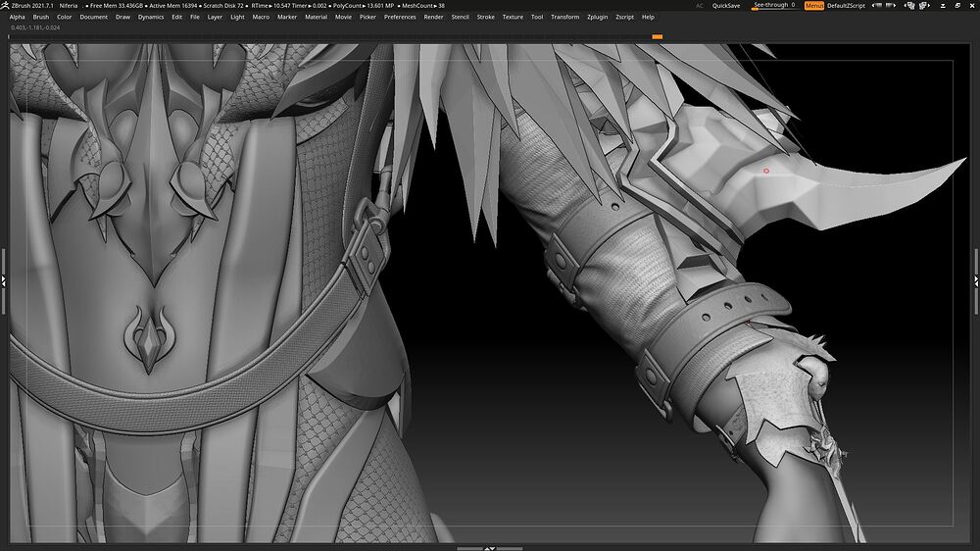Open the File menu
Viewport: 980px width, 551px height.
point(195,17)
